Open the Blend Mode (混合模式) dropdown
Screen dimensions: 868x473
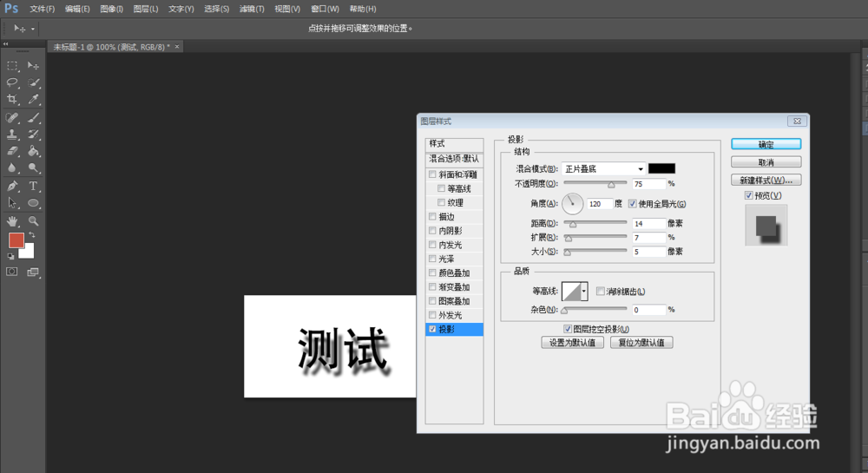pyautogui.click(x=603, y=168)
